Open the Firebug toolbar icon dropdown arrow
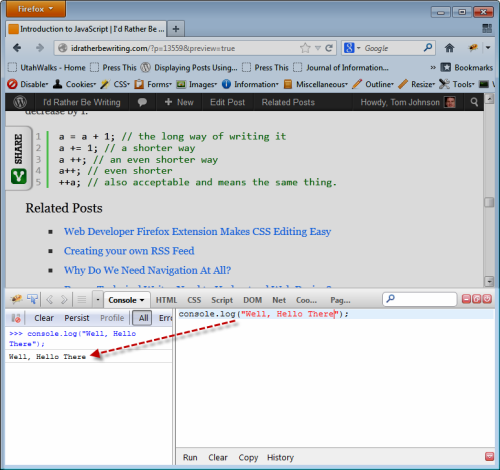The width and height of the screenshot is (500, 470). (488, 48)
